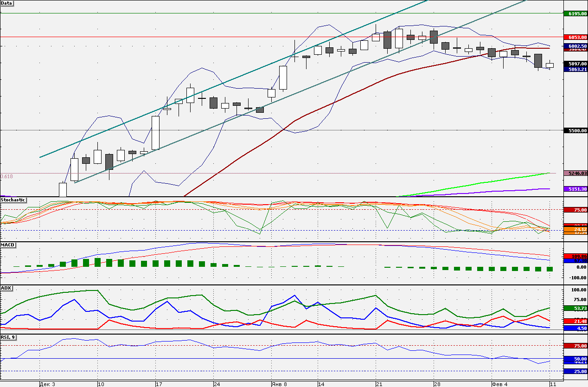Click the 5500.00 horizontal level tag

tap(575, 131)
